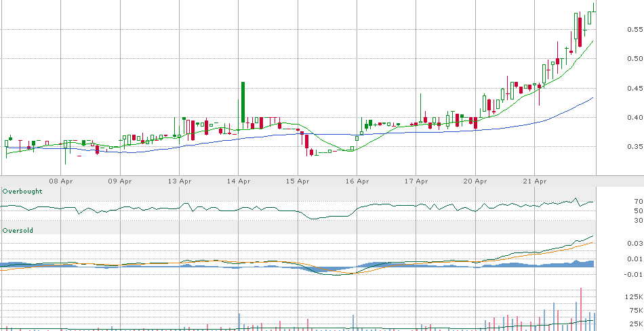Click the RSI 50 level label

tap(639, 211)
